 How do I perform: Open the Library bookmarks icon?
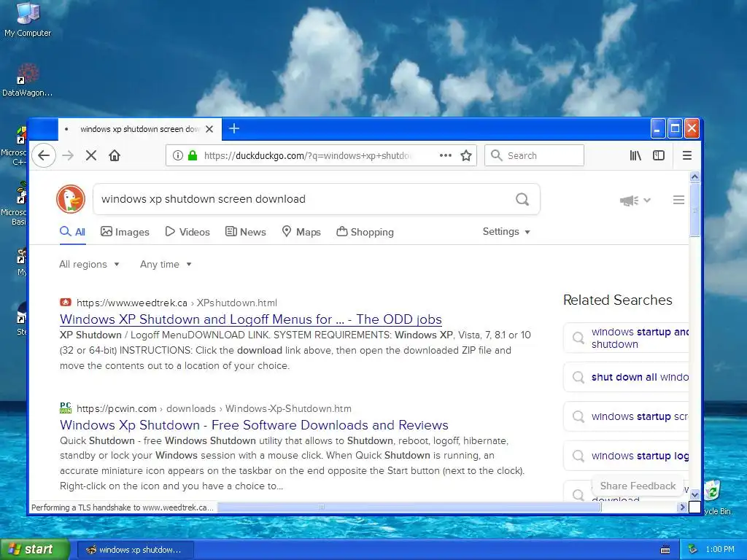coord(635,155)
